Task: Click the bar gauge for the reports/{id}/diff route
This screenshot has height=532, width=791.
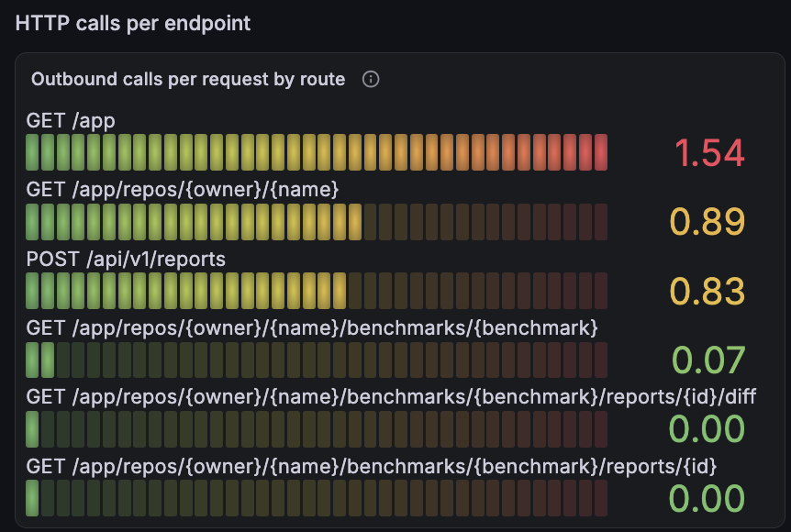Action: tap(317, 429)
